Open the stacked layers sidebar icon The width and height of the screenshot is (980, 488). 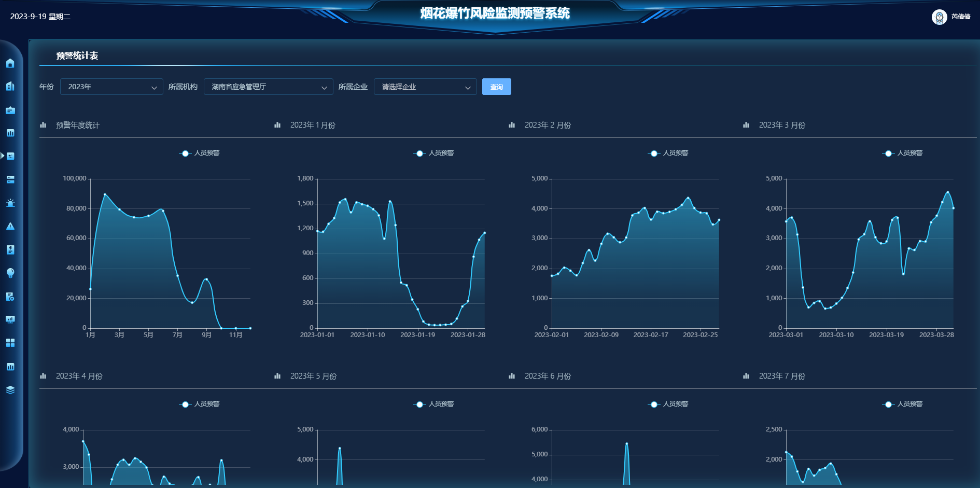pyautogui.click(x=10, y=390)
